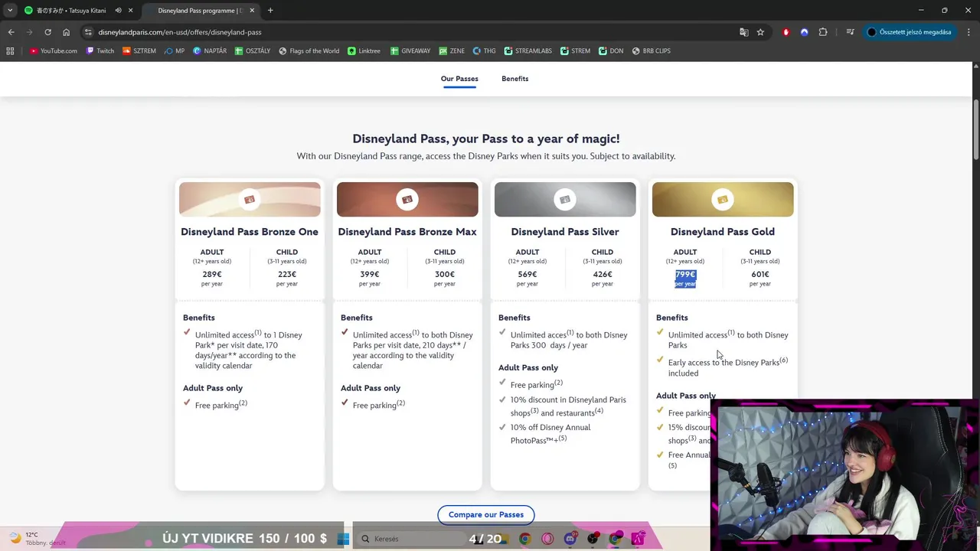980x551 pixels.
Task: Click the Bronze Max pass ticket icon
Action: 407,200
